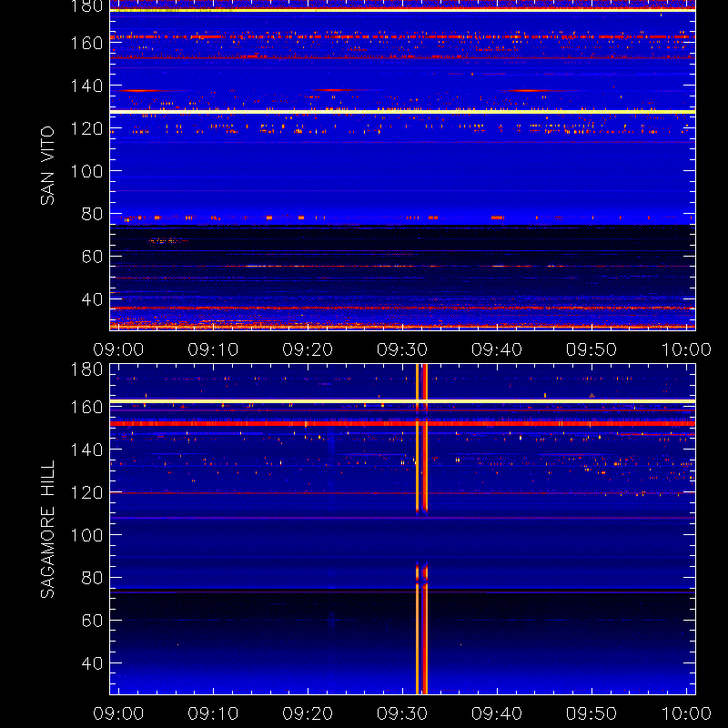Click 09:30 below the Sagamore Hill plot
The image size is (728, 728).
(402, 713)
